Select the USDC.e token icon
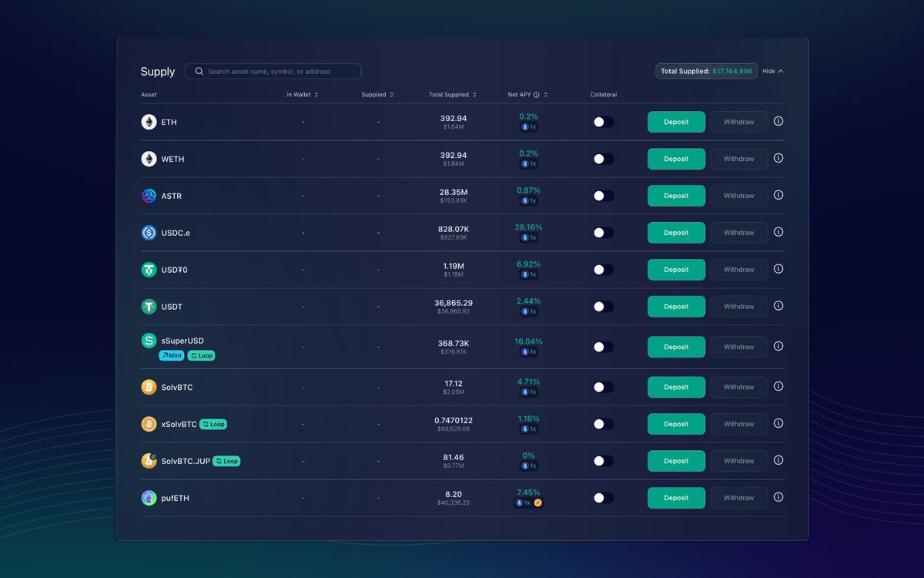924x578 pixels. click(148, 232)
